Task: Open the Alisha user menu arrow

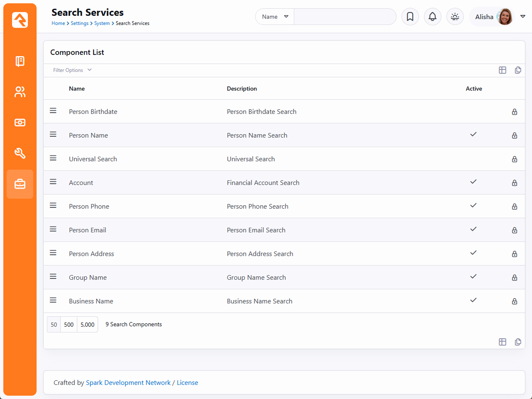Action: [523, 17]
